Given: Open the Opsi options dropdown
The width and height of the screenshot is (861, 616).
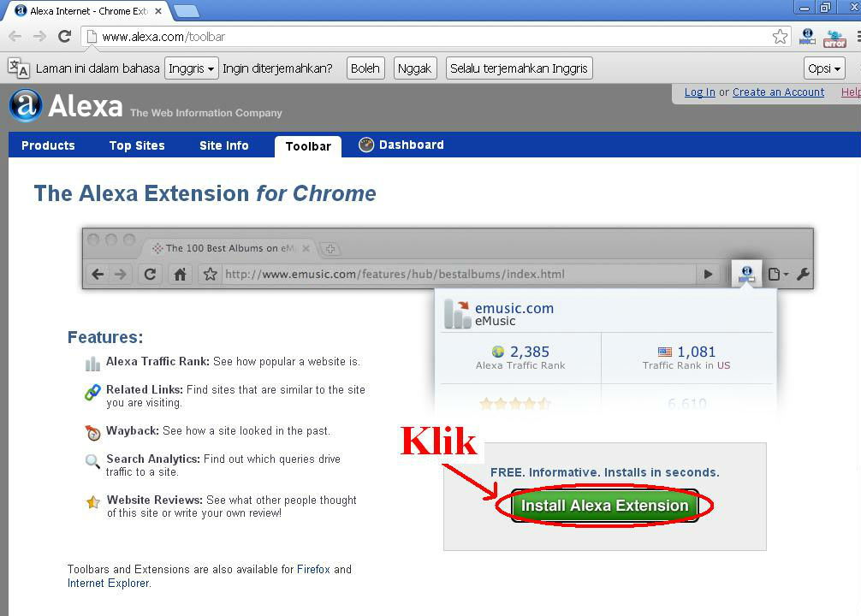Looking at the screenshot, I should 824,68.
